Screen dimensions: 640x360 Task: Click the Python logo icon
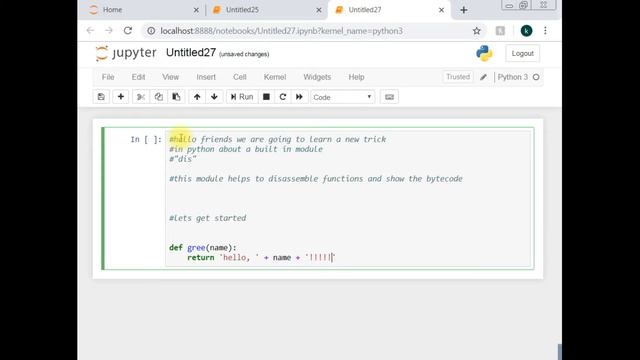[484, 53]
